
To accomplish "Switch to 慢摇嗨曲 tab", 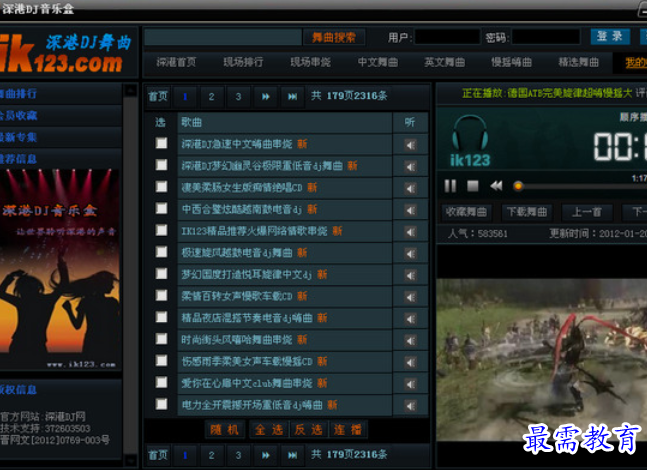I will tap(511, 62).
